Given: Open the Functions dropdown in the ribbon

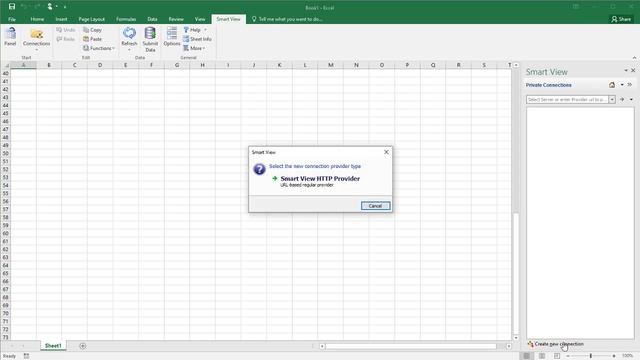Looking at the screenshot, I should click(99, 48).
